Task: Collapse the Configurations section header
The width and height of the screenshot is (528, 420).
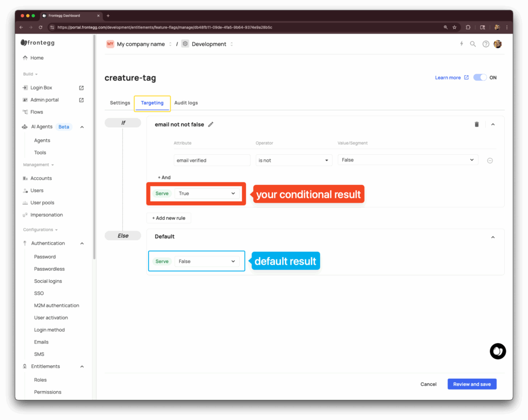Action: (x=40, y=230)
